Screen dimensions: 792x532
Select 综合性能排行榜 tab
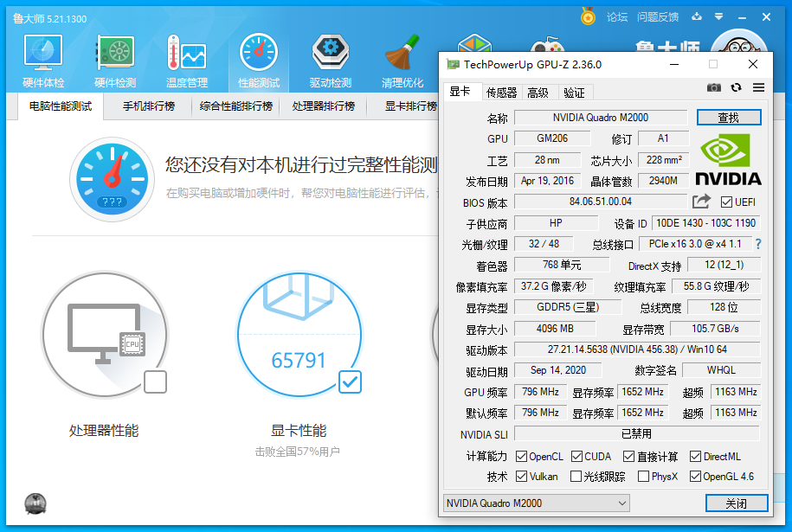click(236, 106)
